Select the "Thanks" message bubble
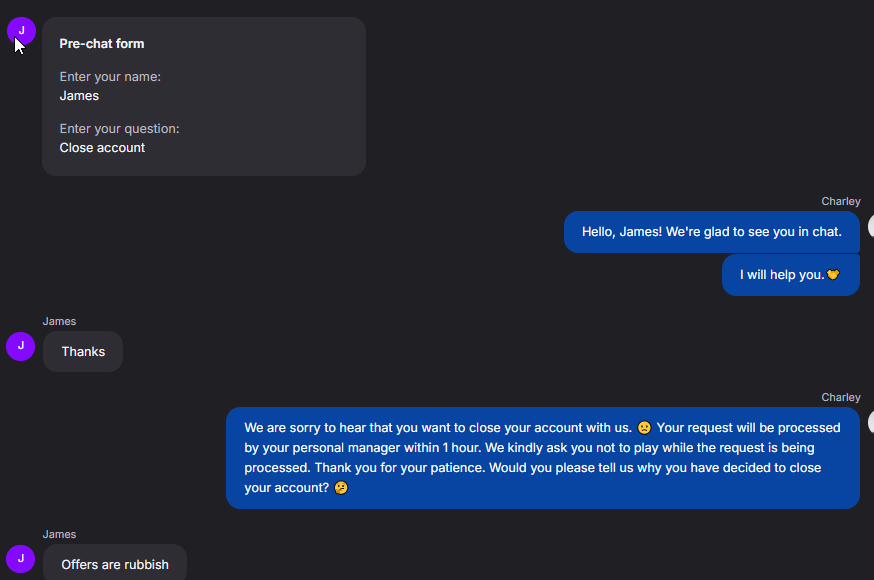The height and width of the screenshot is (580, 874). [83, 352]
